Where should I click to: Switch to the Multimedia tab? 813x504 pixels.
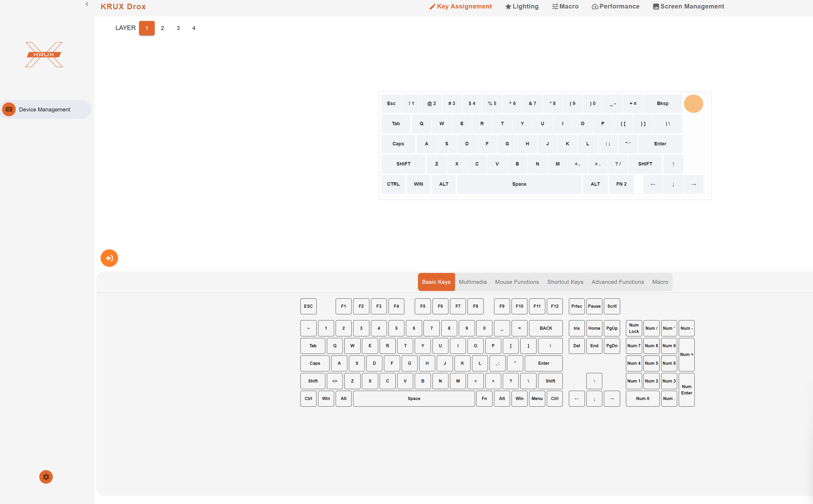pyautogui.click(x=473, y=282)
